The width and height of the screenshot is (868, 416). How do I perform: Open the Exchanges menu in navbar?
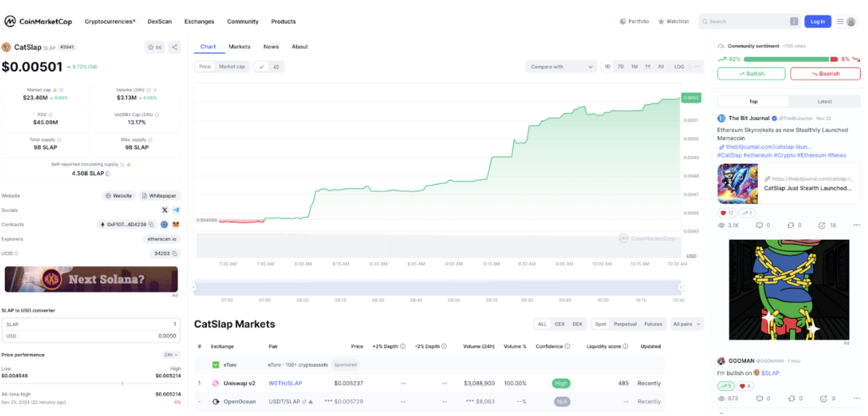coord(199,22)
